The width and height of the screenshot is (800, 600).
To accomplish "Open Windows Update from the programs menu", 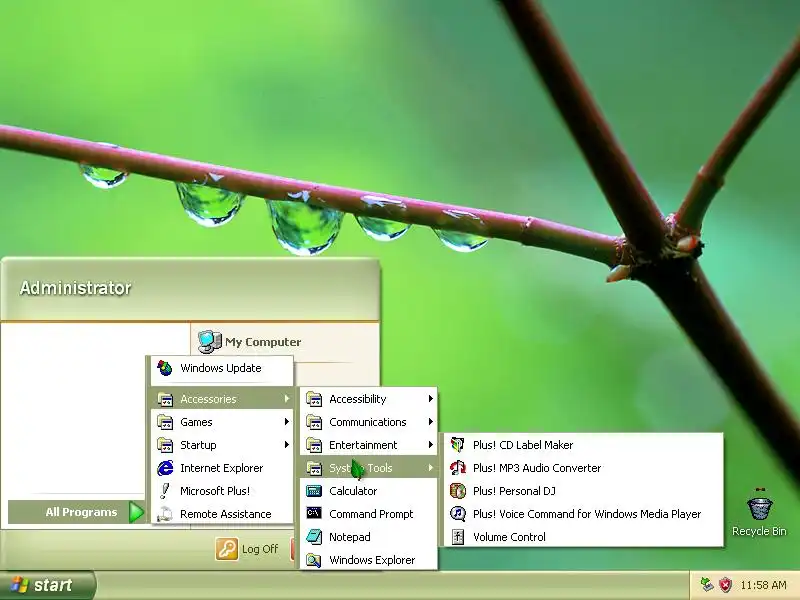I will point(222,368).
